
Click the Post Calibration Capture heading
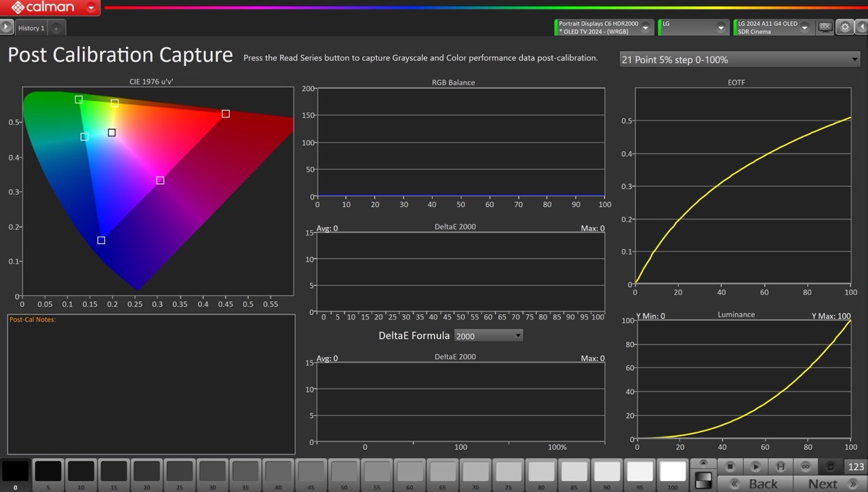[120, 55]
